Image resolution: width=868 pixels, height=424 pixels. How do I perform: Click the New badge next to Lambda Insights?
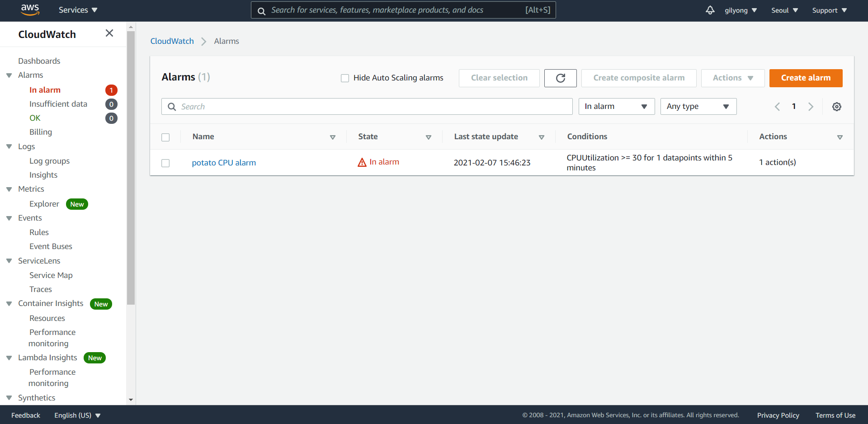94,358
